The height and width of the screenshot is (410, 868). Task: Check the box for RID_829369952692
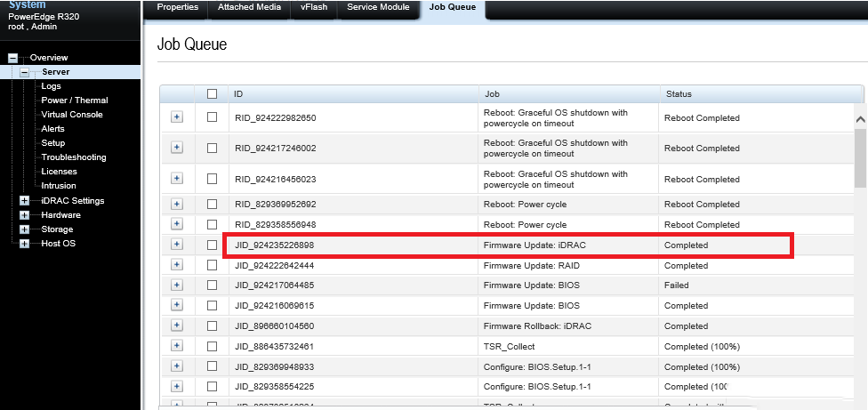[212, 205]
